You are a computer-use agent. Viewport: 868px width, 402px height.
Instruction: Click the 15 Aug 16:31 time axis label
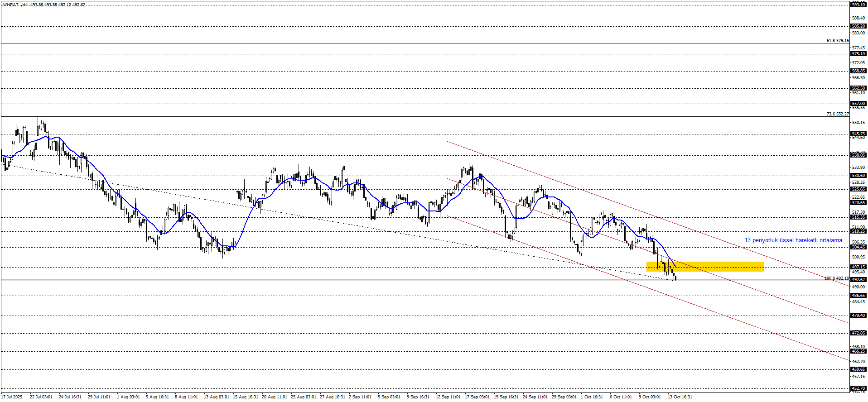(245, 397)
